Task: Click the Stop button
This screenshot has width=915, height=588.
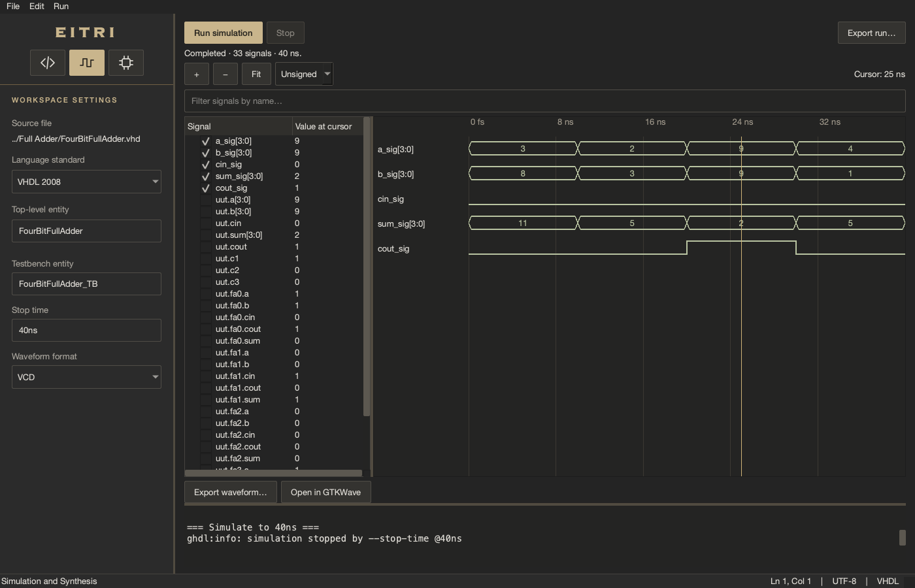Action: pyautogui.click(x=285, y=33)
